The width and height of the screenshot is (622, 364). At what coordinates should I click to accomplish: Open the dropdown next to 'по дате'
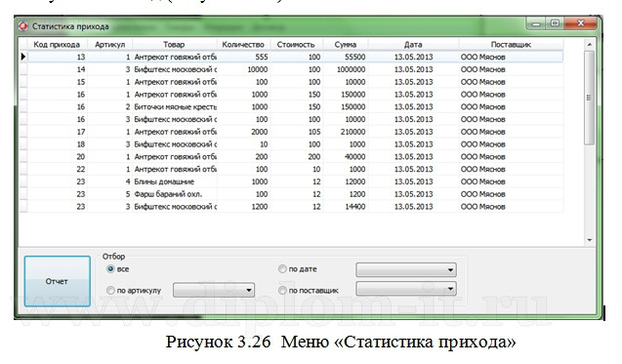[406, 269]
